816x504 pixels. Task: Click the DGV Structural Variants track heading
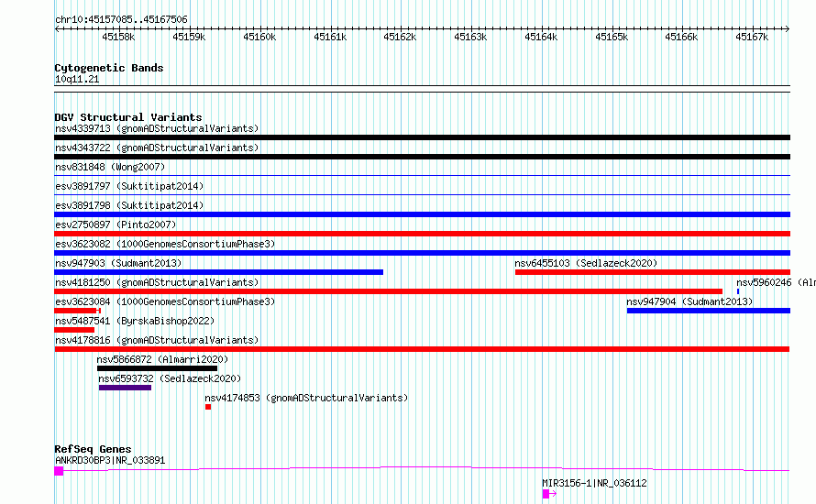tap(128, 117)
